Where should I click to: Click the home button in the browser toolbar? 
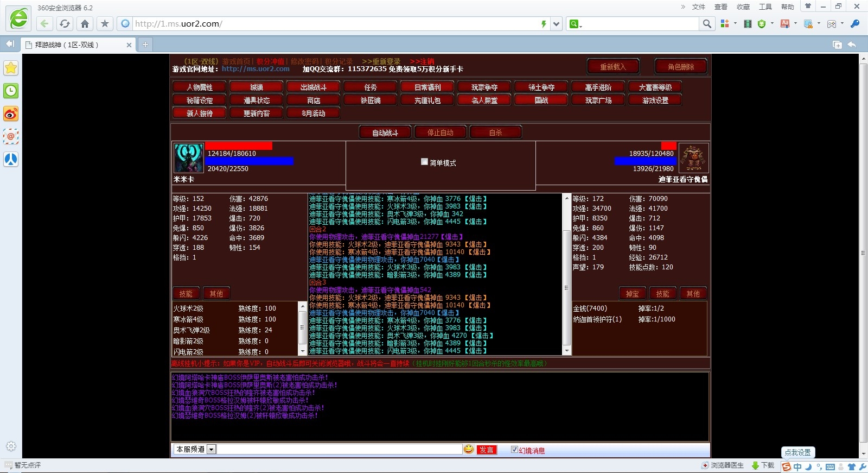85,24
